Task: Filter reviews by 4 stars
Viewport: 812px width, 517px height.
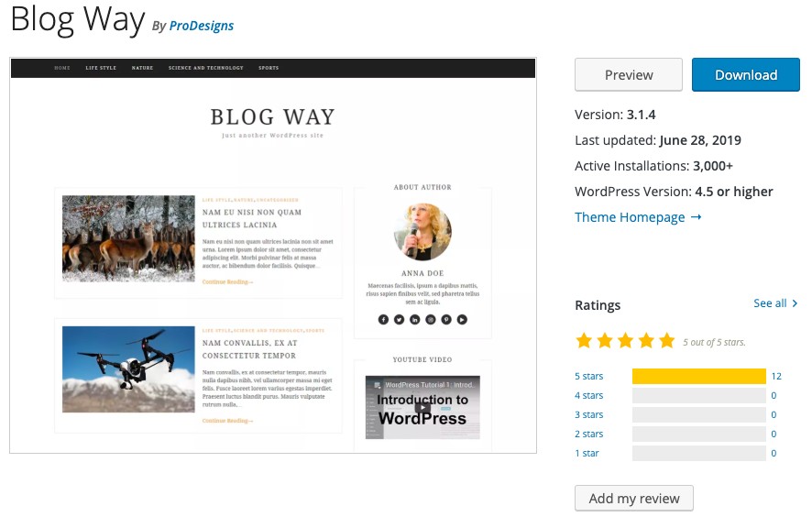Action: click(x=588, y=395)
